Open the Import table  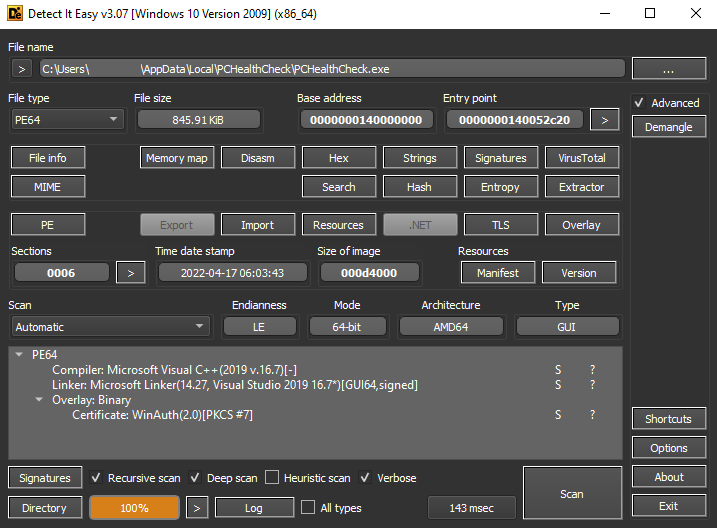[258, 224]
